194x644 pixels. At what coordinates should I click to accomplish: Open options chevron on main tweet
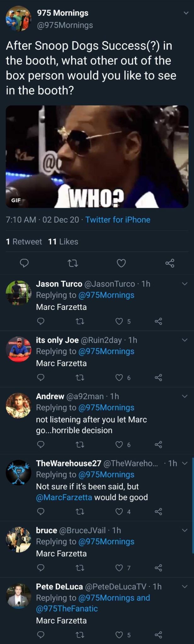coord(186,13)
